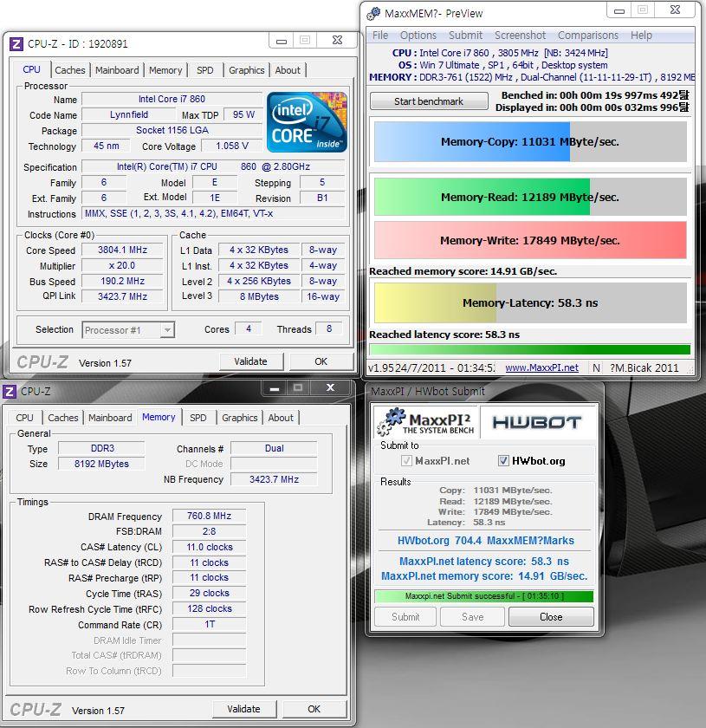Open the Comparisons menu in MaxxMEM
This screenshot has width=706, height=728.
tap(588, 36)
